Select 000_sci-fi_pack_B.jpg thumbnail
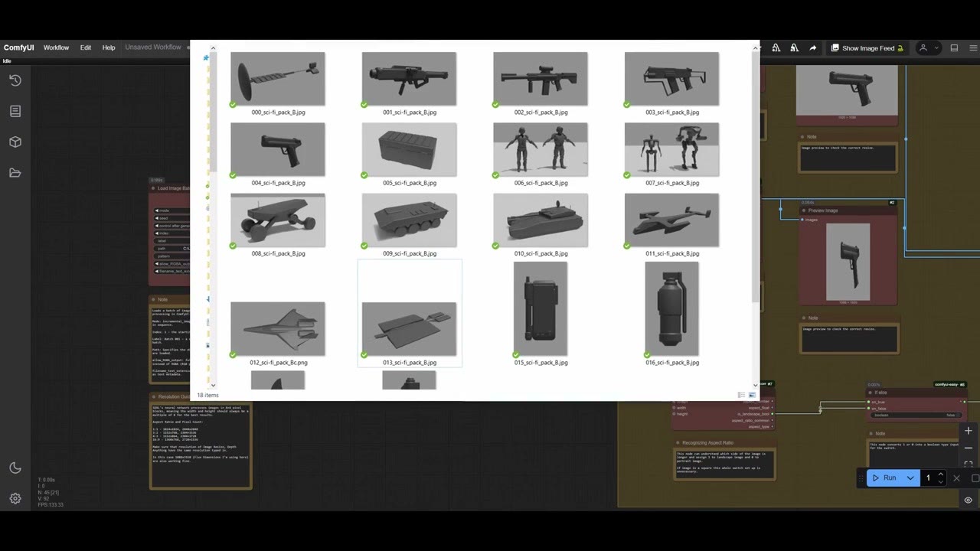The width and height of the screenshot is (980, 551). 278,79
